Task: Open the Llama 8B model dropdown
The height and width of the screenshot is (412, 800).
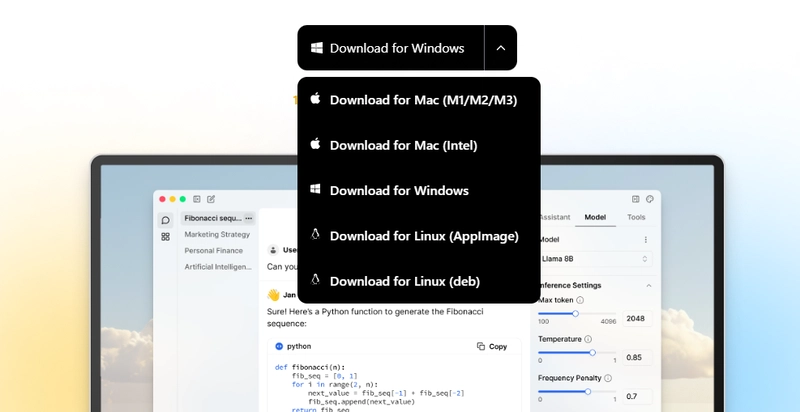Action: point(595,259)
